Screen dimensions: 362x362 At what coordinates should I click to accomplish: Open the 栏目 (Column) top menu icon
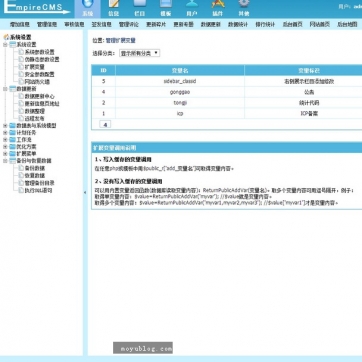140,8
